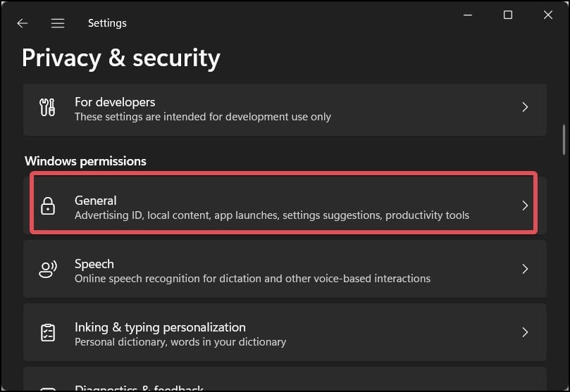Open Inking & typing personalization

[x=285, y=332]
